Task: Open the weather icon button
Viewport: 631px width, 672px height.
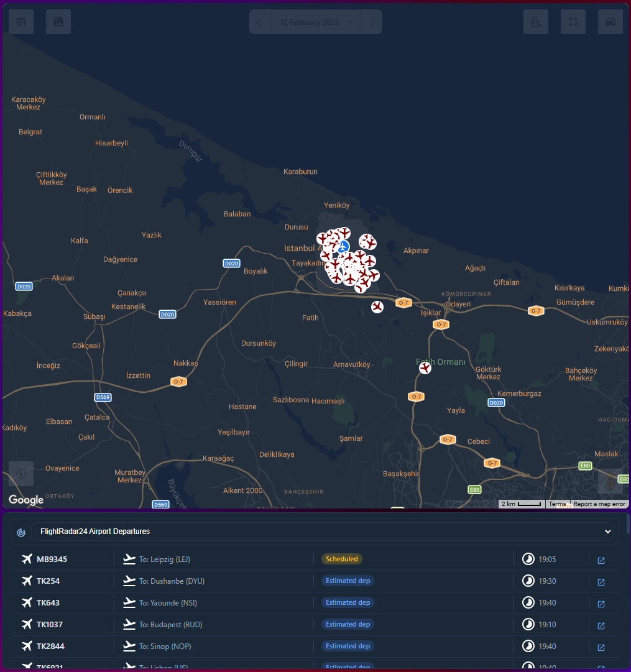Action: tap(536, 22)
